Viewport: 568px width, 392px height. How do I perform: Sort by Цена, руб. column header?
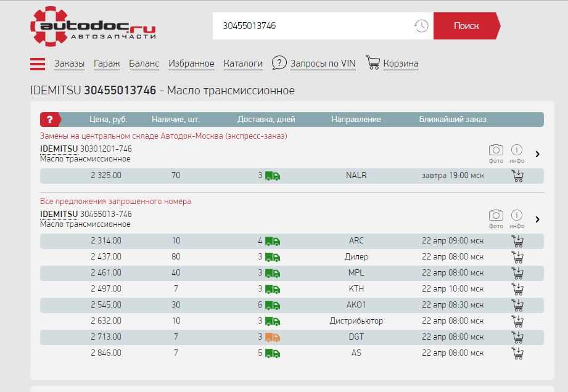108,120
